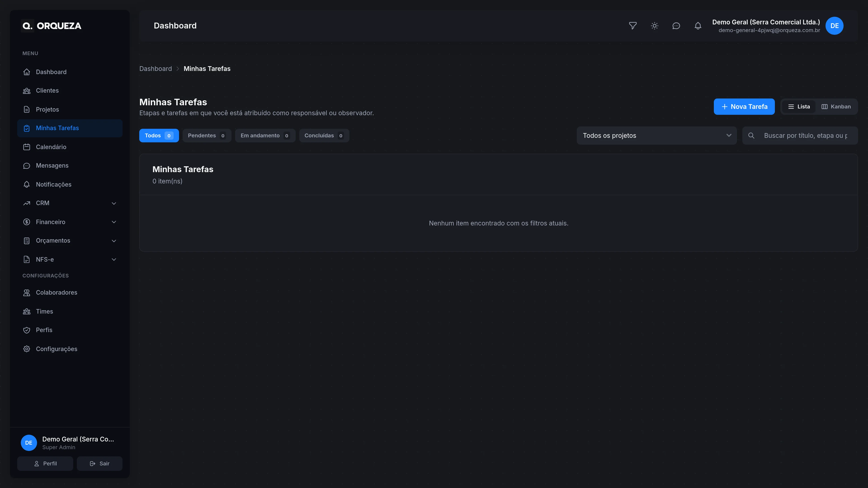
Task: Click the DE avatar in top header
Action: pos(834,26)
